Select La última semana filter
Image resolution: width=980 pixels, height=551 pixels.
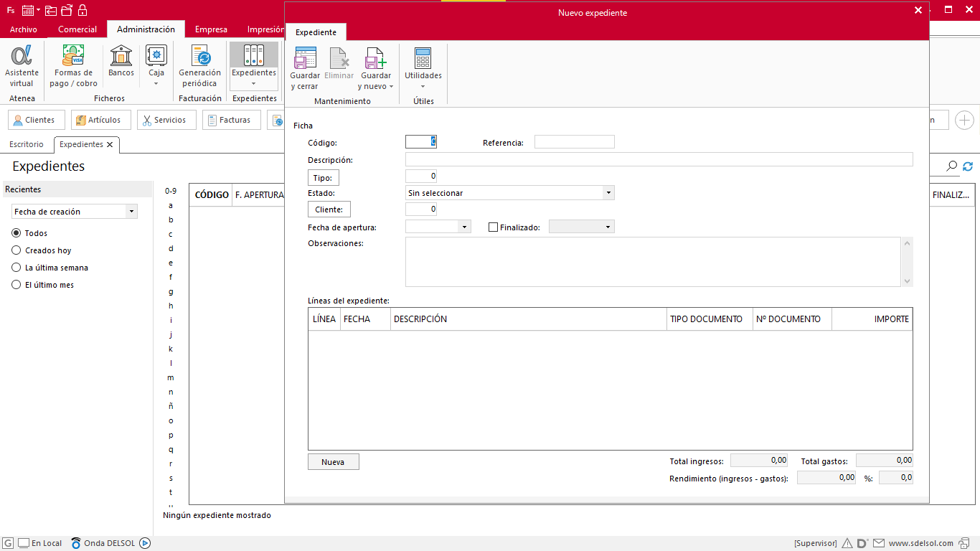pyautogui.click(x=17, y=268)
